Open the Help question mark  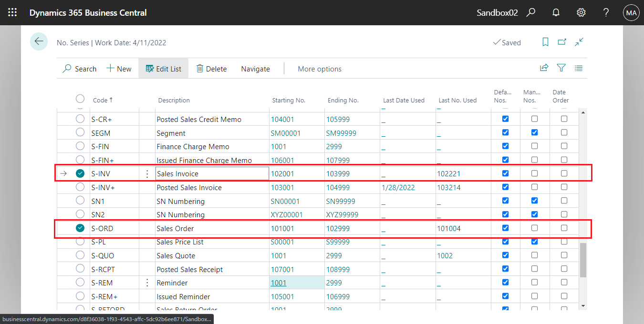click(x=606, y=12)
